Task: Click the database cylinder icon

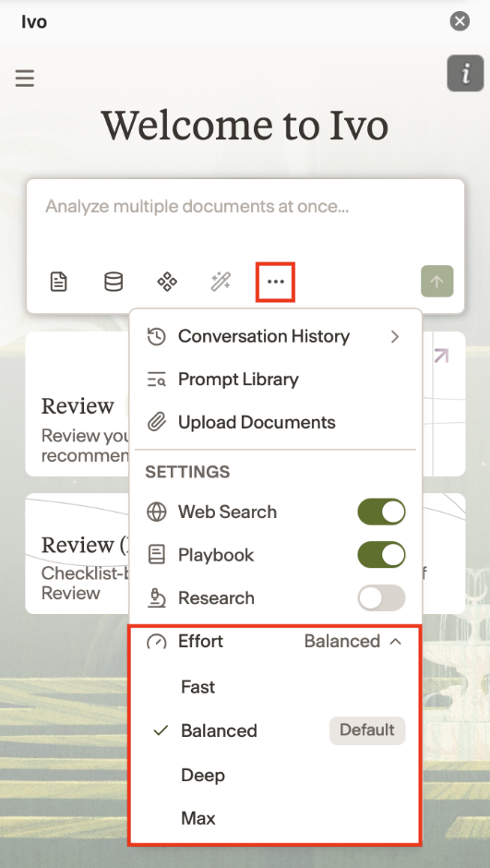Action: 114,282
